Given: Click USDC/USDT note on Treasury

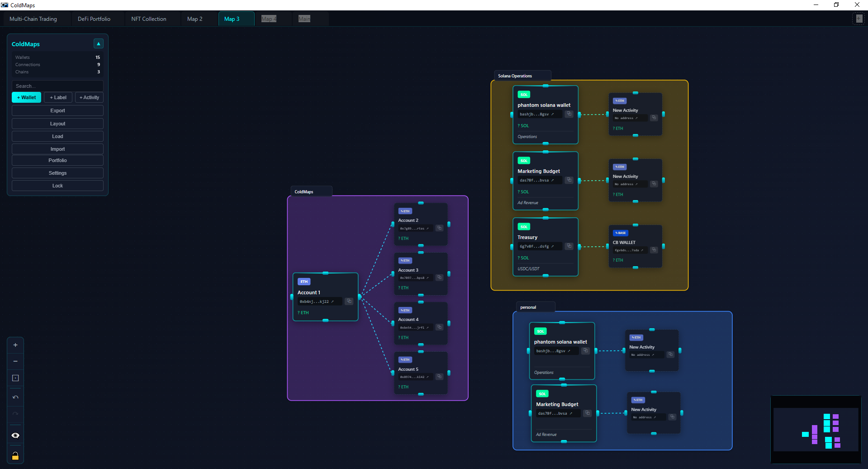Looking at the screenshot, I should (x=528, y=269).
